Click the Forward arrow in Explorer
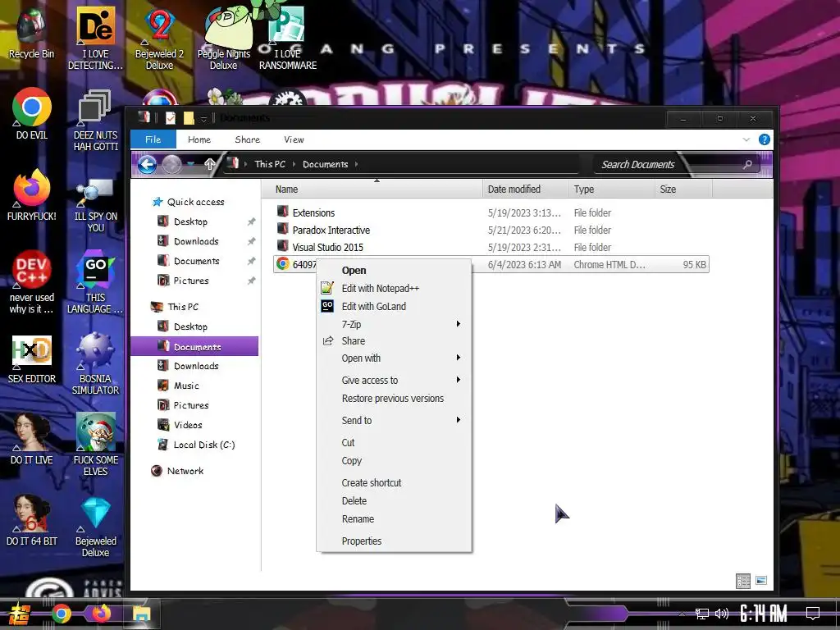Screen dimensions: 840x630 (x=171, y=164)
